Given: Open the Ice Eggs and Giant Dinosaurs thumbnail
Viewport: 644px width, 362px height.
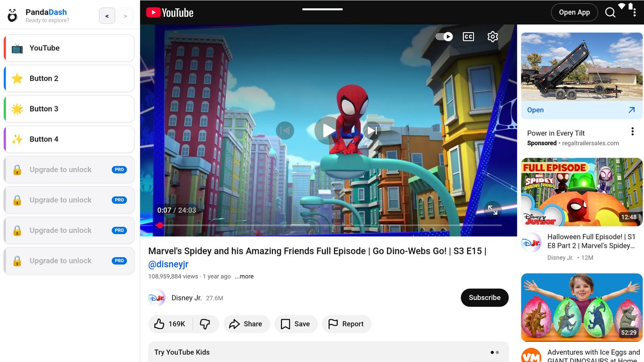Looking at the screenshot, I should click(x=582, y=307).
